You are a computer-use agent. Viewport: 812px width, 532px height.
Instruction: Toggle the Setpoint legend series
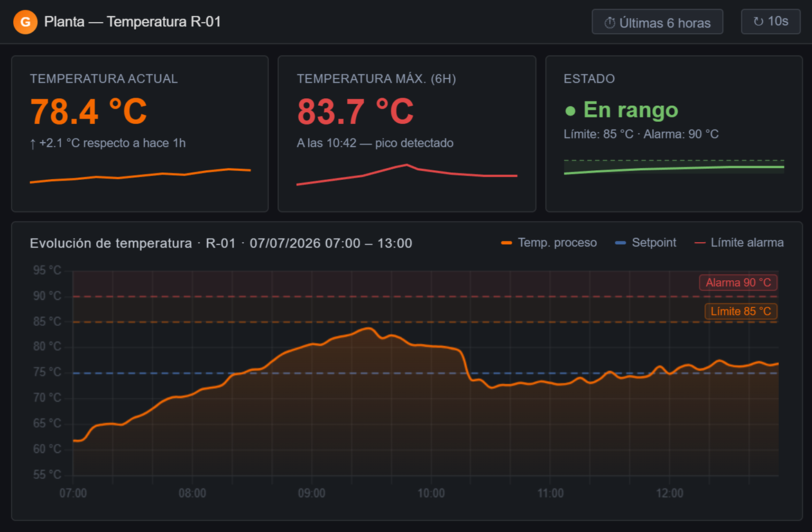pos(645,242)
